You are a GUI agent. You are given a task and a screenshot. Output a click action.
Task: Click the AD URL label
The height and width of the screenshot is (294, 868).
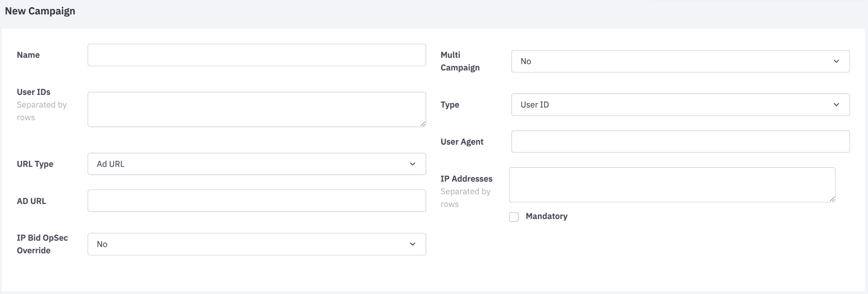pyautogui.click(x=31, y=201)
